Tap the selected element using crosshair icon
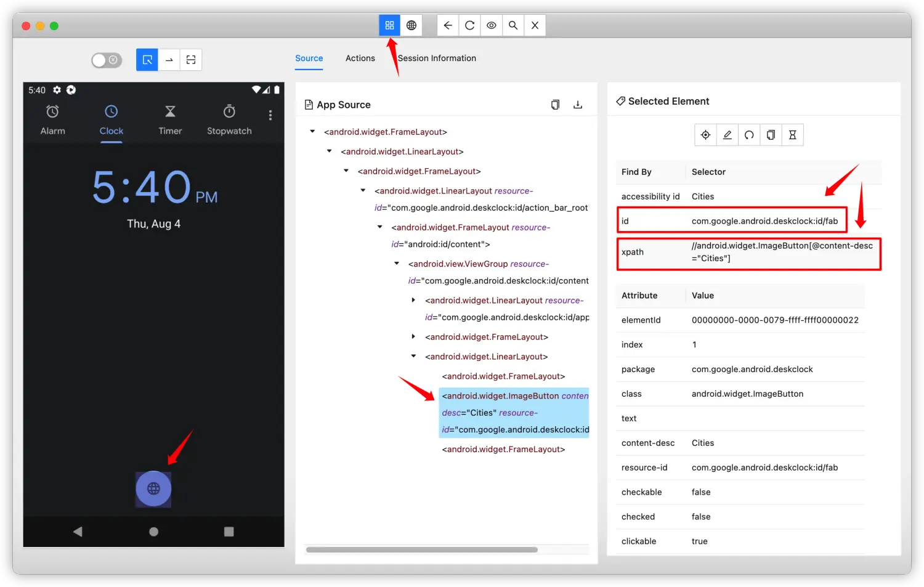Viewport: 924px width, 587px height. [x=705, y=135]
